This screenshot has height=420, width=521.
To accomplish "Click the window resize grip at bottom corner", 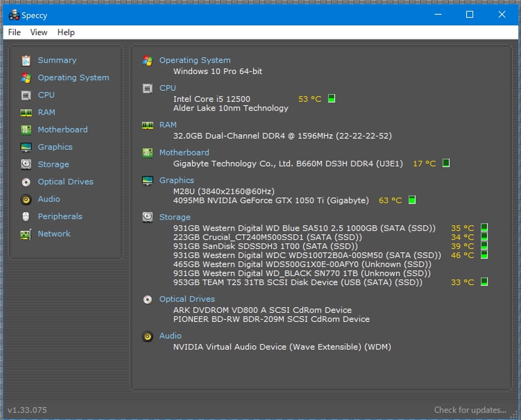I will [514, 415].
